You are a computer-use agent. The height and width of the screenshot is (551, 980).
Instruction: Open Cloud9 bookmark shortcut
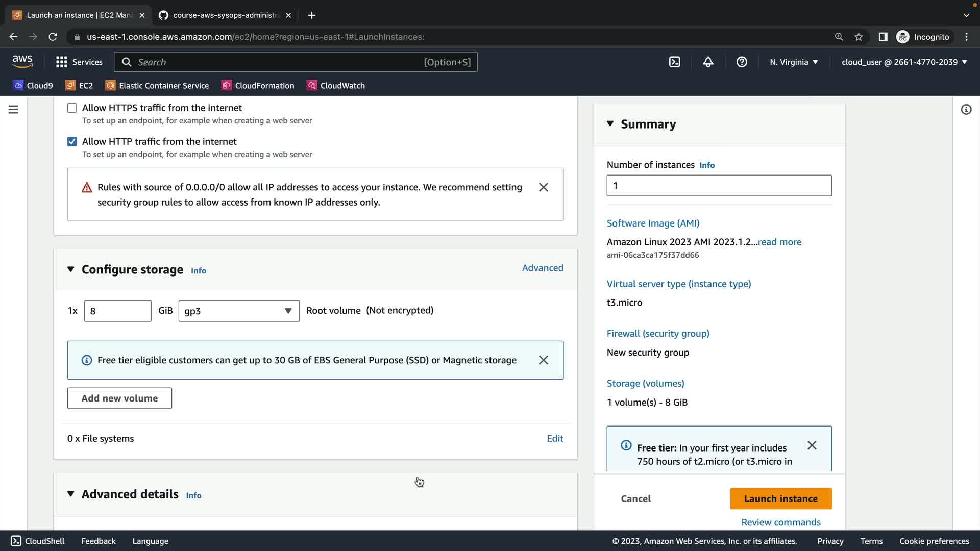(33, 86)
